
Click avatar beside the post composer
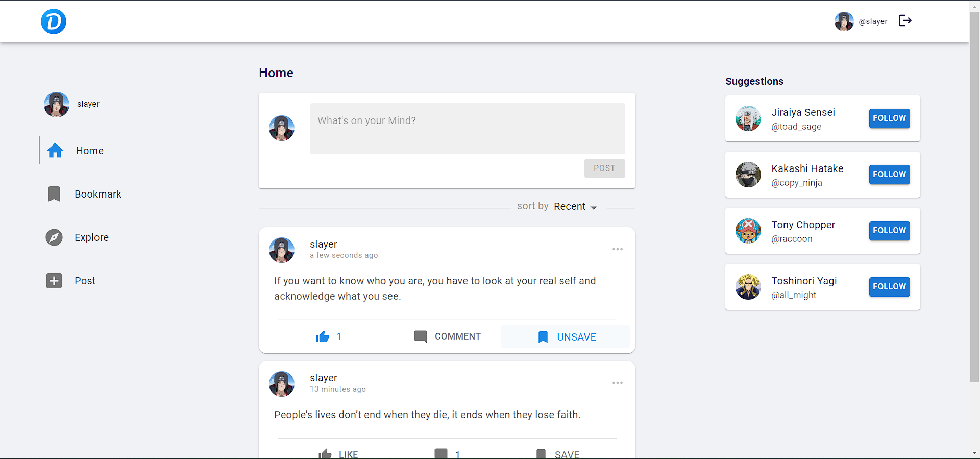pos(282,128)
